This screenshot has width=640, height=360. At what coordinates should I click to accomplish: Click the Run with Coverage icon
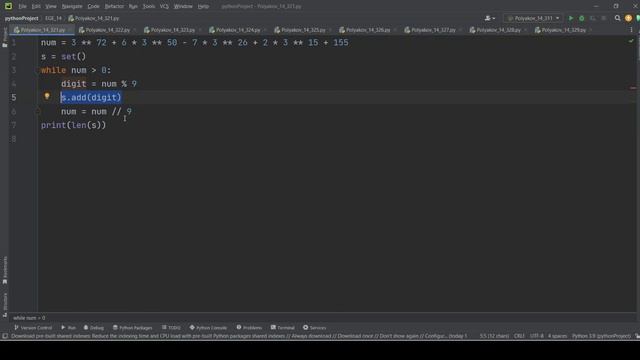[x=593, y=18]
